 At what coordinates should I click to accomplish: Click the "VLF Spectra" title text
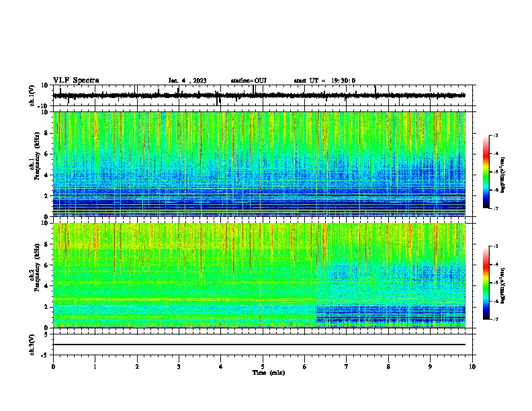pyautogui.click(x=76, y=81)
